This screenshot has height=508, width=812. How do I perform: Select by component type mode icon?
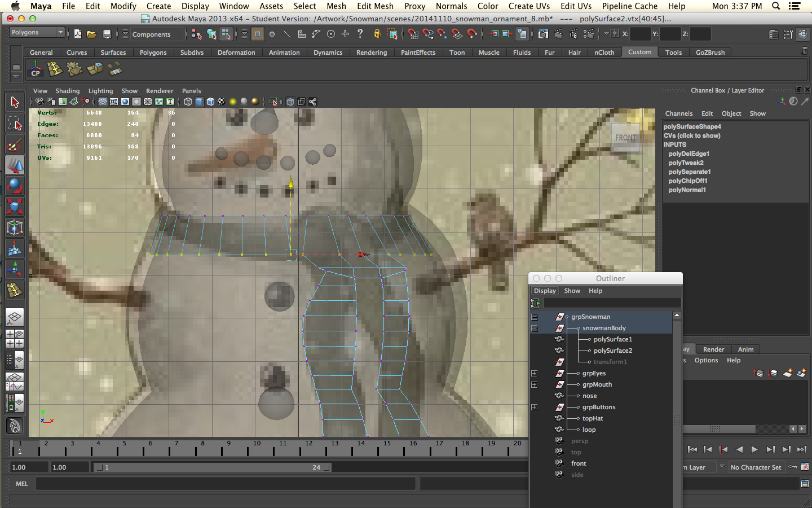click(226, 34)
